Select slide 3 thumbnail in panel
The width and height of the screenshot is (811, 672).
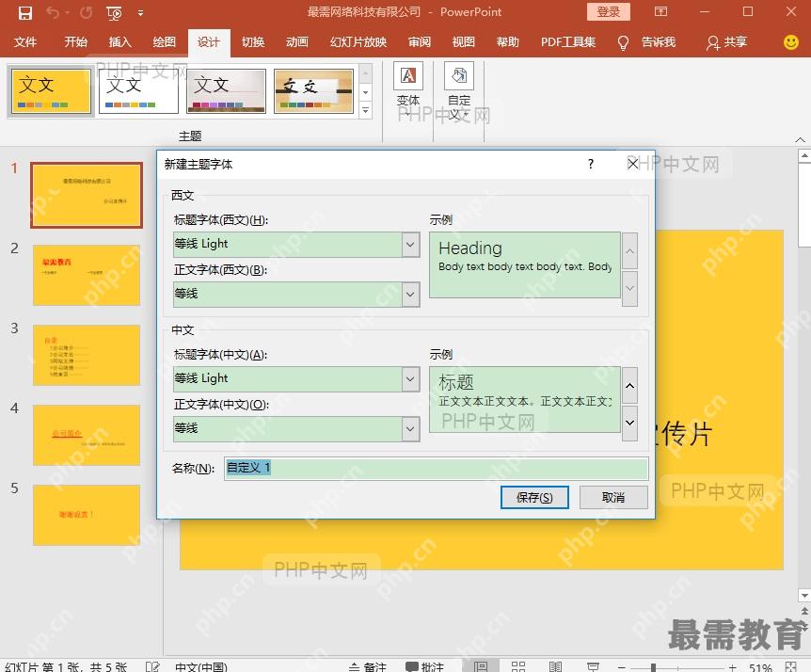coord(87,356)
